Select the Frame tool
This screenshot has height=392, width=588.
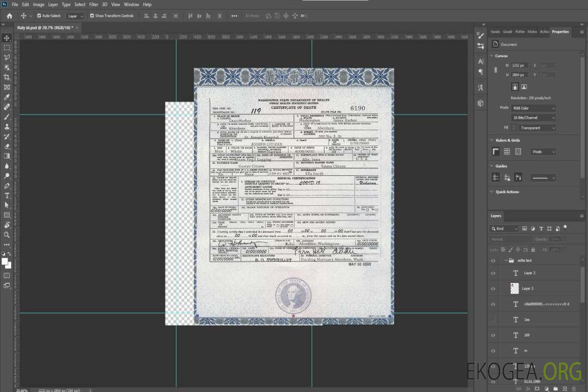[x=7, y=87]
